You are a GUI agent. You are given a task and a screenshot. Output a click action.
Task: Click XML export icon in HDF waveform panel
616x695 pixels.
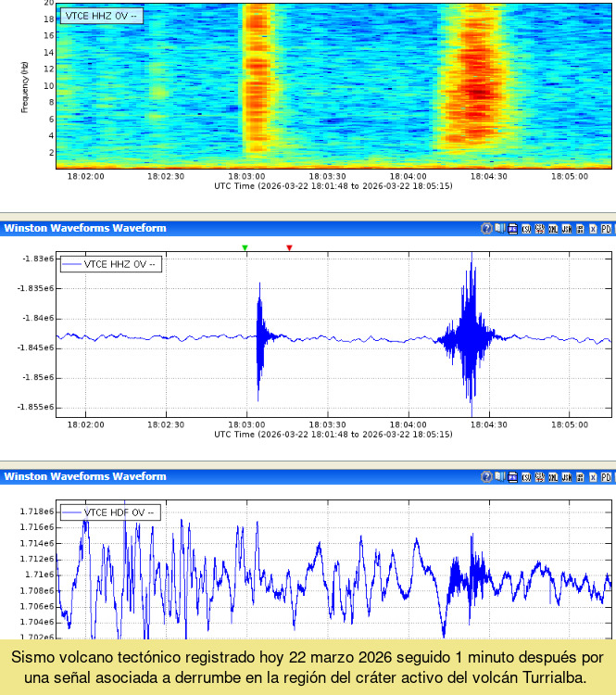(x=552, y=477)
